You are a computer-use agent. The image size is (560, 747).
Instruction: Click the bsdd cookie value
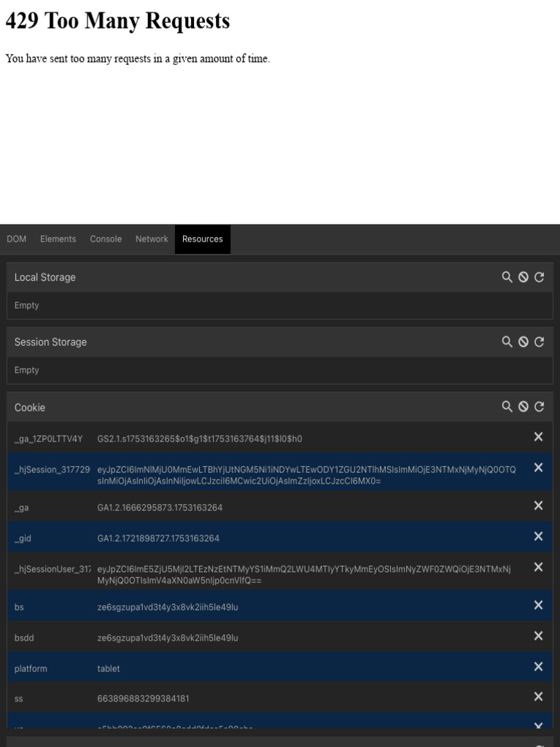pyautogui.click(x=168, y=638)
